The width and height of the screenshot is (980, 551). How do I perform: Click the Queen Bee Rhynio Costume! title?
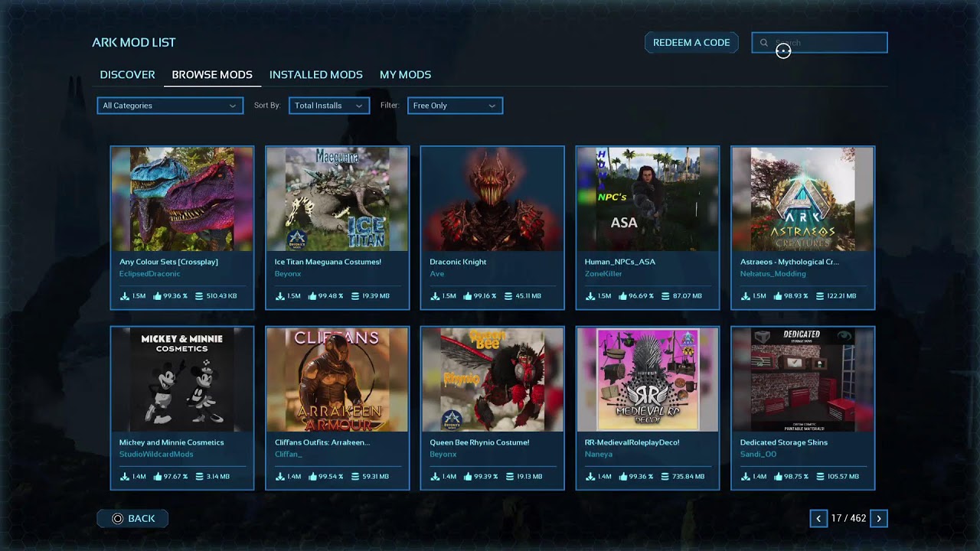pos(479,442)
